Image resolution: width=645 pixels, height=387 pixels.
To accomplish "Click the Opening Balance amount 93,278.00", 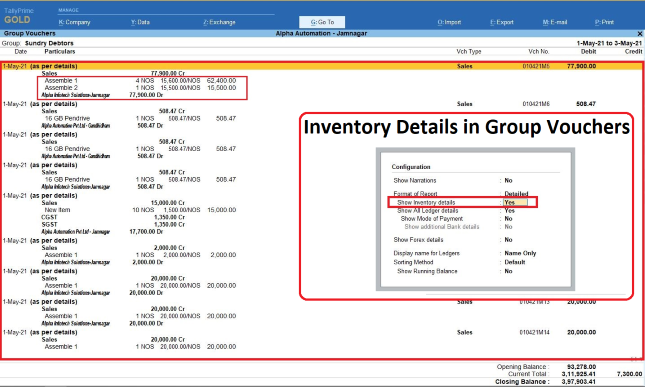I will click(x=581, y=366).
